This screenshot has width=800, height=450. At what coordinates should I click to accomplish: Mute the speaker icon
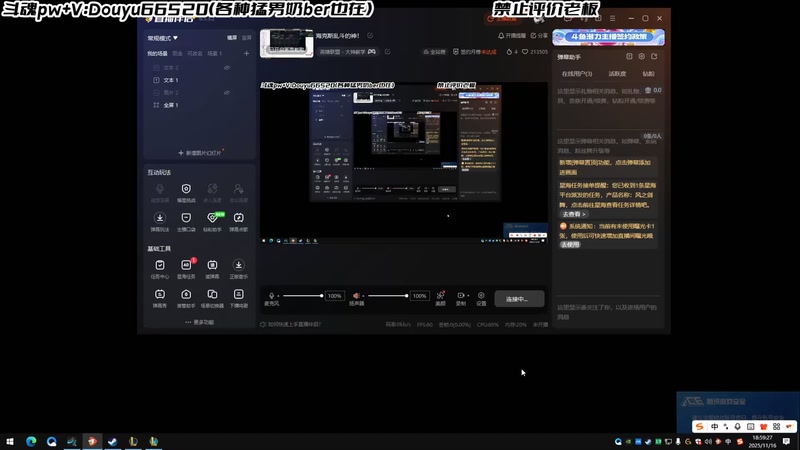356,295
